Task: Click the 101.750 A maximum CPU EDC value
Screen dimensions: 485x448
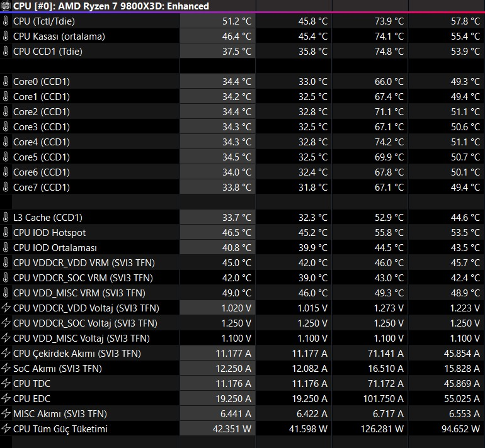Action: 383,398
